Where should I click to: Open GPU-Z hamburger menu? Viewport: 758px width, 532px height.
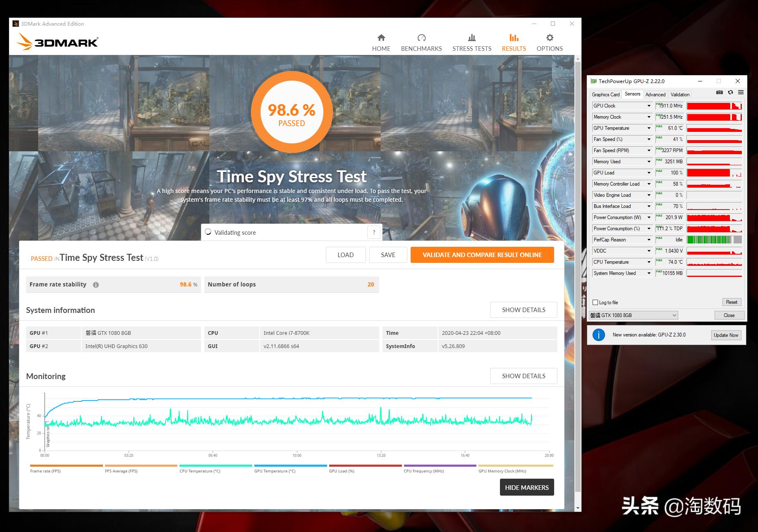[x=741, y=93]
